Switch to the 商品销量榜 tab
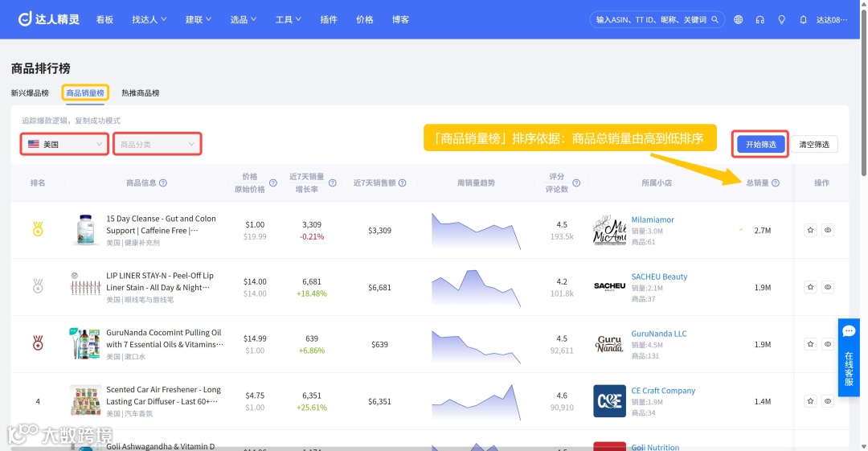868x451 pixels. 85,93
